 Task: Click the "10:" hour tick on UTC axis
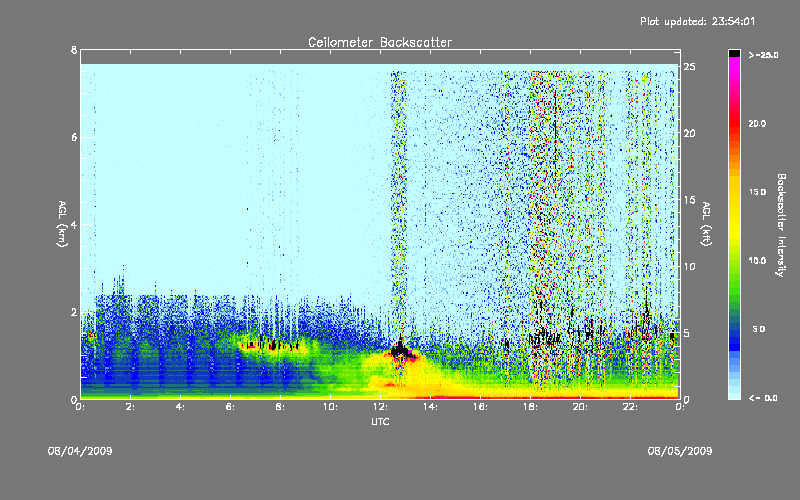[330, 407]
